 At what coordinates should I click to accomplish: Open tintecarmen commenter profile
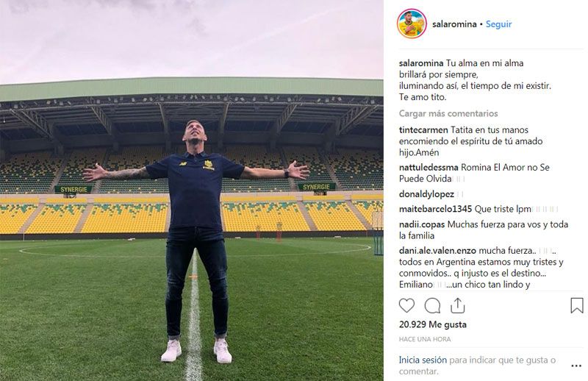coord(423,130)
